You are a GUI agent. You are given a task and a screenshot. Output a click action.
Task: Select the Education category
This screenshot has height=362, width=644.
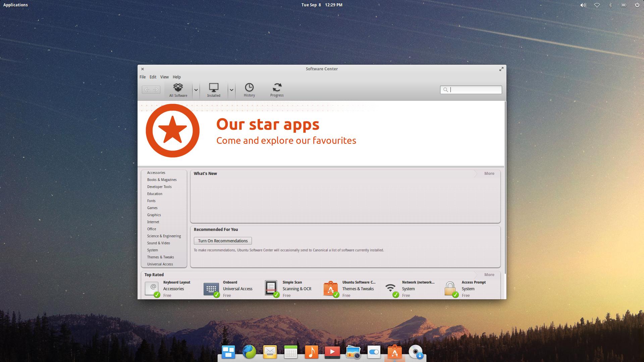click(x=155, y=194)
